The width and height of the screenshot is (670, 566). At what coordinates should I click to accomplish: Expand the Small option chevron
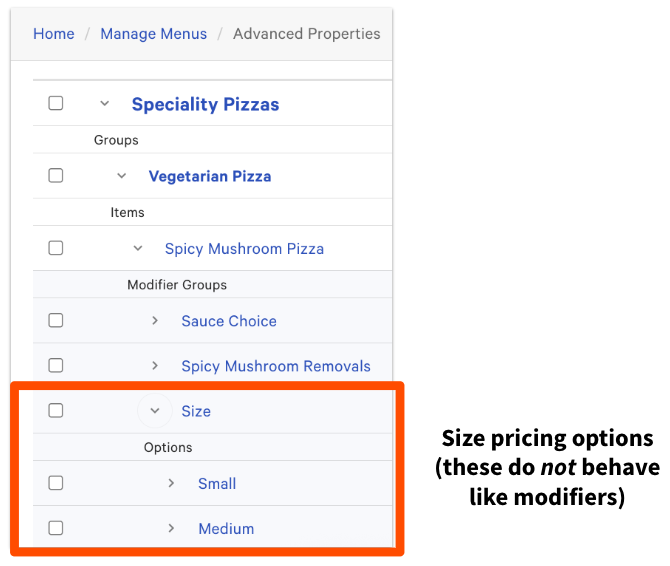171,483
